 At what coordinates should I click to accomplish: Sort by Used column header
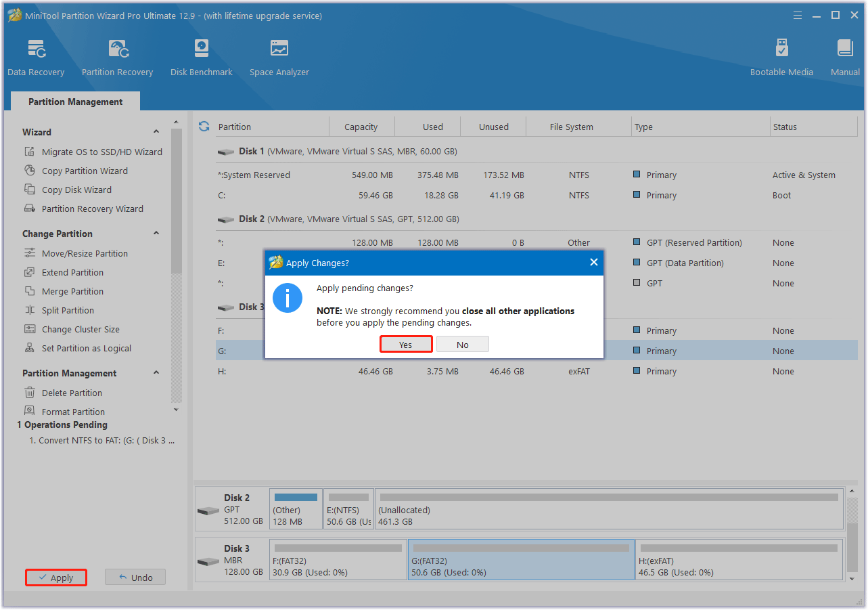click(433, 127)
